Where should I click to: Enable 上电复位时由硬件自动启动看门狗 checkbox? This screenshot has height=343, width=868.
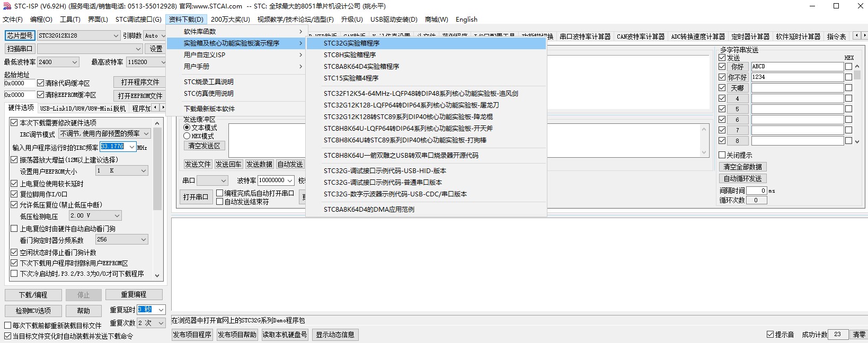click(14, 229)
